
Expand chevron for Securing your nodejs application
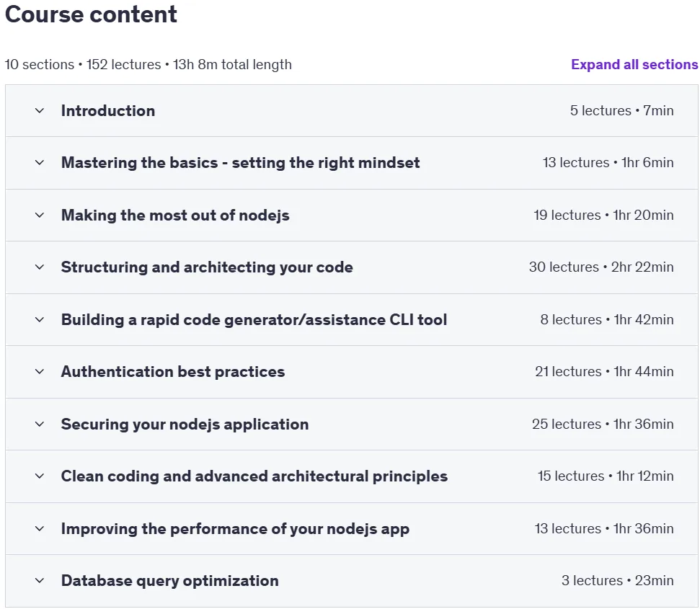[39, 424]
